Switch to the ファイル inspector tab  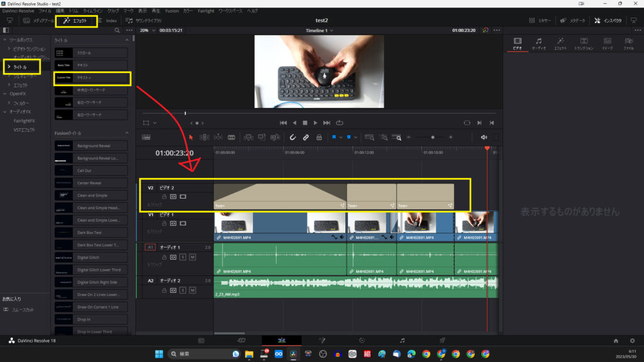pos(628,43)
